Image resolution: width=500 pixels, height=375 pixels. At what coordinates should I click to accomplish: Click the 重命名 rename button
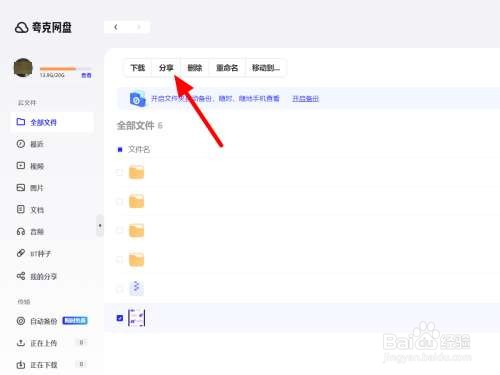point(227,68)
